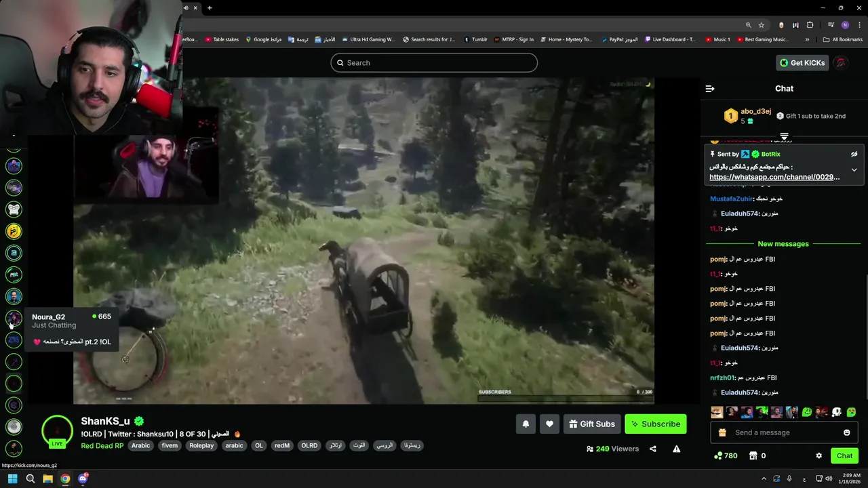Follow the channel with the heart icon
The width and height of the screenshot is (868, 488).
click(x=549, y=424)
